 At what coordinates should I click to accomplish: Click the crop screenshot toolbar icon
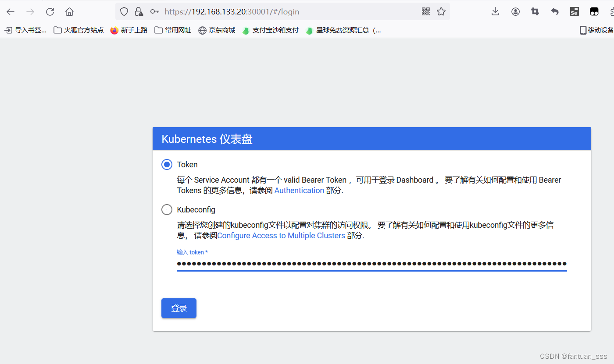coord(535,12)
